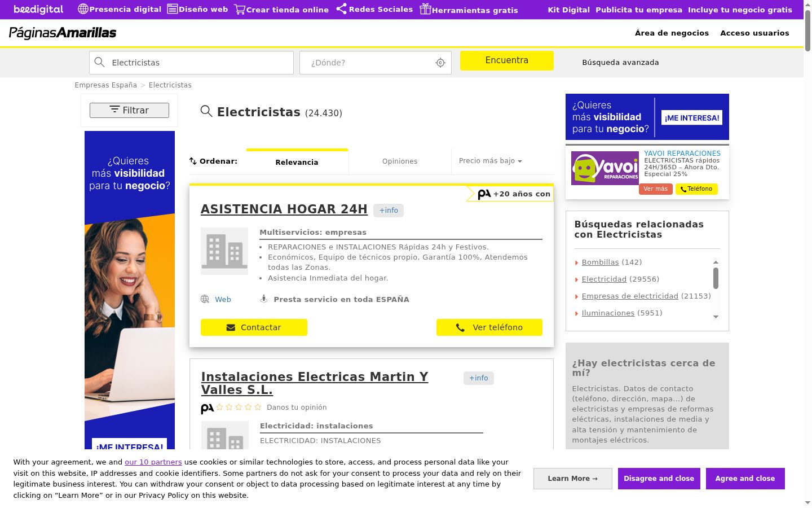Select the Relevancia sort tab
This screenshot has height=508, width=812.
297,162
